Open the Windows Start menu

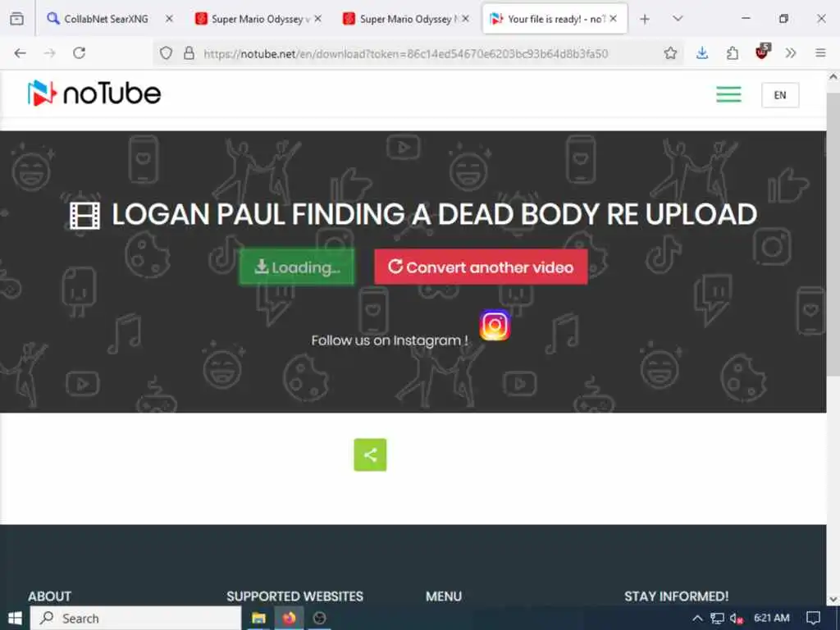[x=15, y=619]
